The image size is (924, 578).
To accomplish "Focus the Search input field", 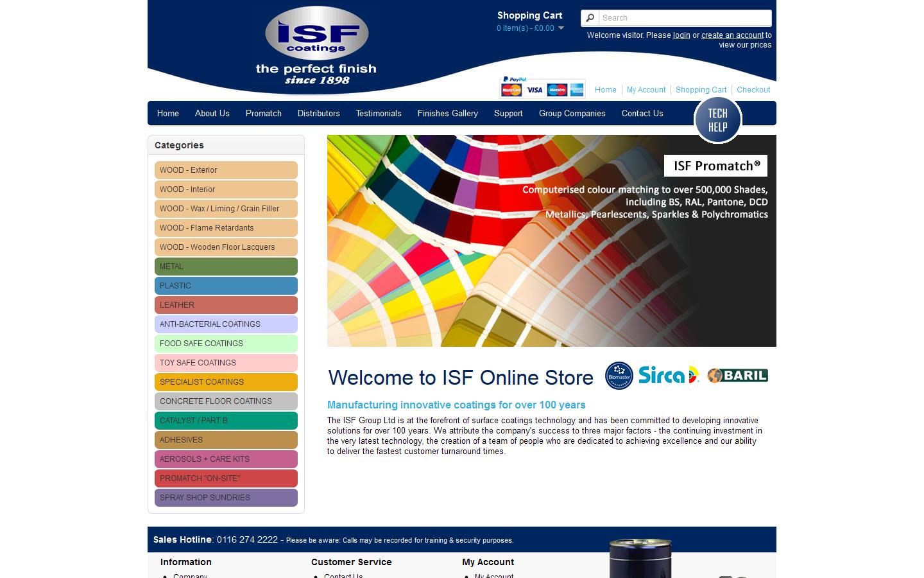I will click(684, 18).
